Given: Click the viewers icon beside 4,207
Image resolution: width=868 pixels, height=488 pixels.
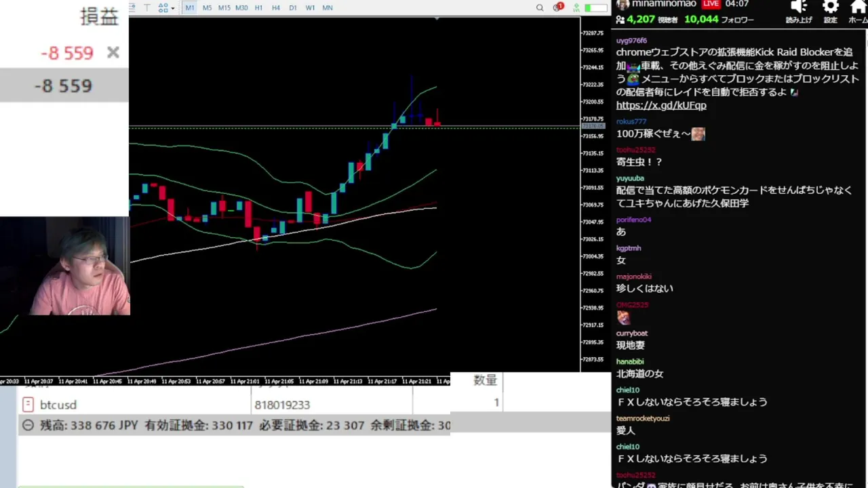Looking at the screenshot, I should [620, 19].
